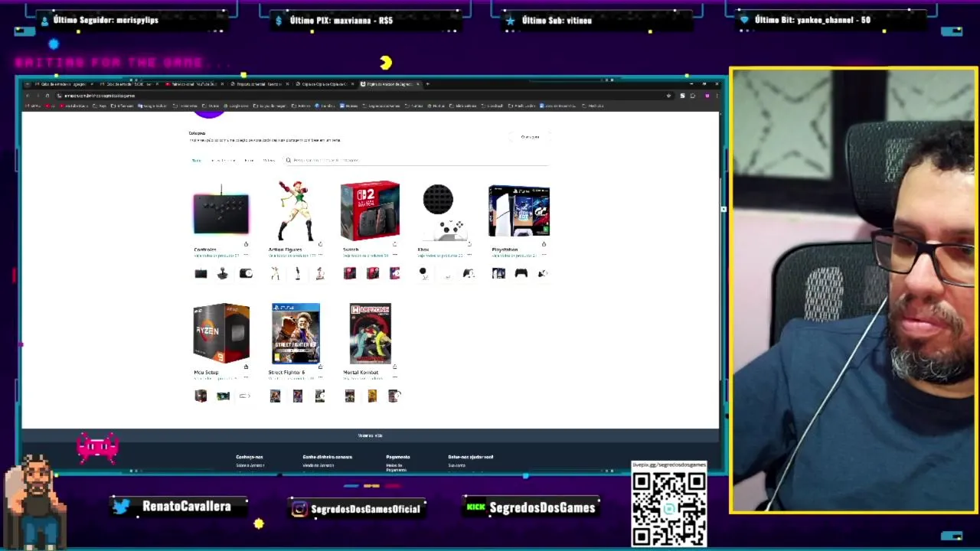Open more options for Xbox collection
The image size is (980, 551).
click(469, 255)
